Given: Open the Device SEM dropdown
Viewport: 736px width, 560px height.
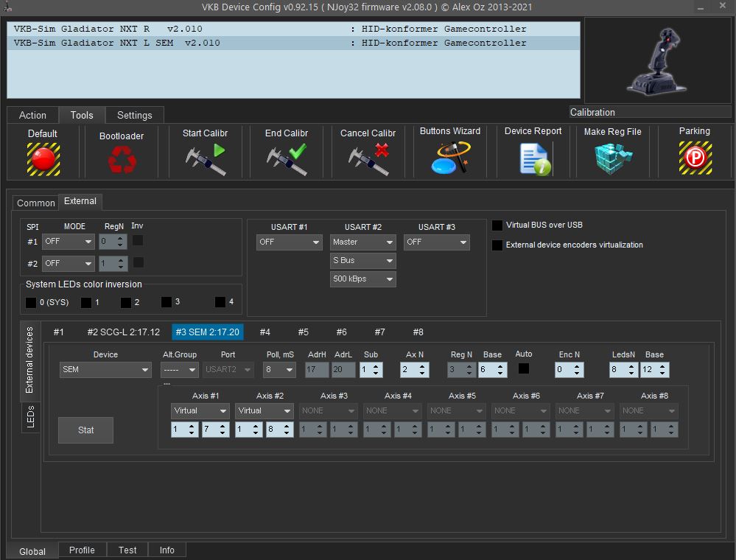Looking at the screenshot, I should [x=105, y=369].
